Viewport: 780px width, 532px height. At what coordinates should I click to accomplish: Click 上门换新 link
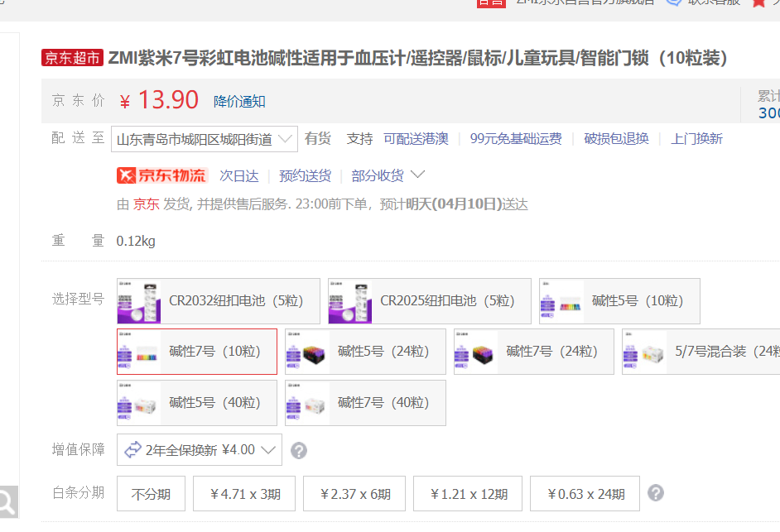click(696, 139)
